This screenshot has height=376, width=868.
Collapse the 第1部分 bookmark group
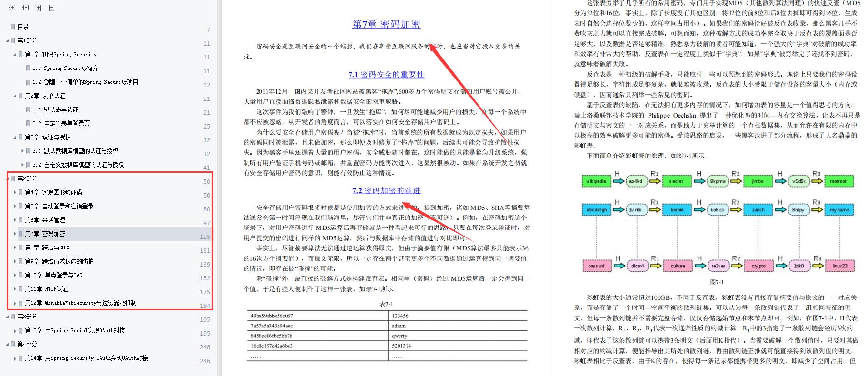click(x=7, y=40)
